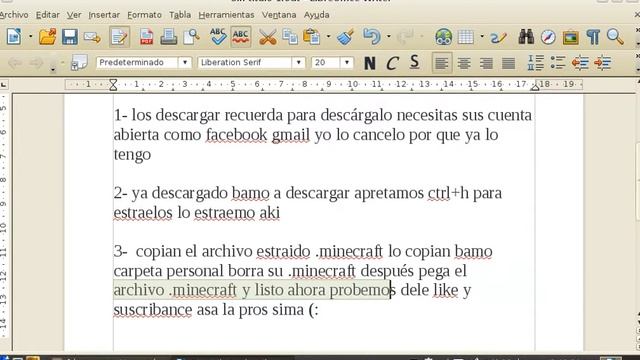640x360 pixels.
Task: Increase indent icon
Action: 602,63
